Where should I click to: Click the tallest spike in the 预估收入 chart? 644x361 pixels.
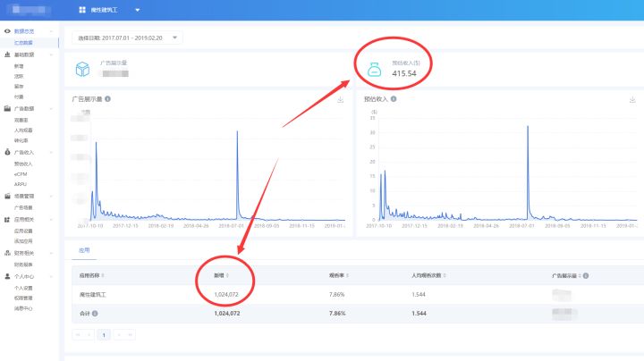pyautogui.click(x=528, y=127)
